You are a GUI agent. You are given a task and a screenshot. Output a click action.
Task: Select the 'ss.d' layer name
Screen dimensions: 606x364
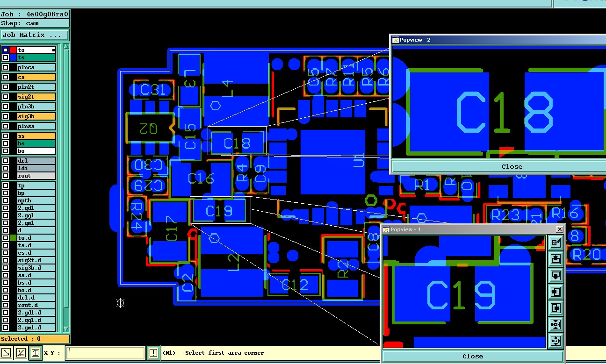pyautogui.click(x=36, y=275)
